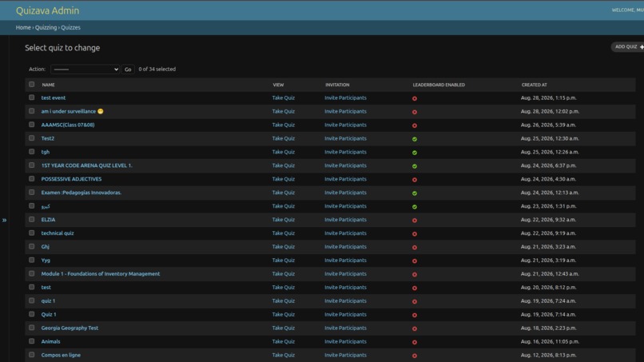
Task: Click red leaderboard icon for POSSESSIVE ADJECTIVES
Action: pos(415,180)
